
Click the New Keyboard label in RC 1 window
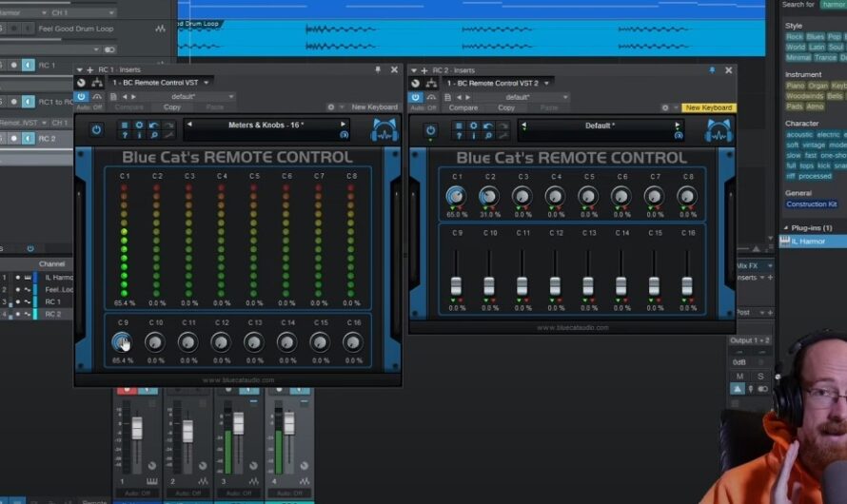point(374,107)
